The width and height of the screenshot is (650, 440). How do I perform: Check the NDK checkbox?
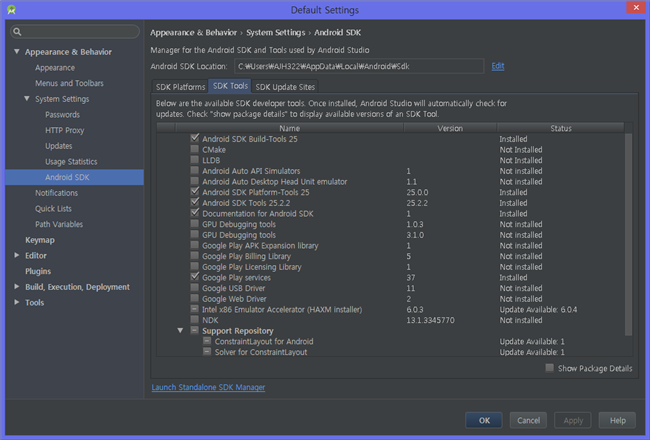tap(194, 320)
